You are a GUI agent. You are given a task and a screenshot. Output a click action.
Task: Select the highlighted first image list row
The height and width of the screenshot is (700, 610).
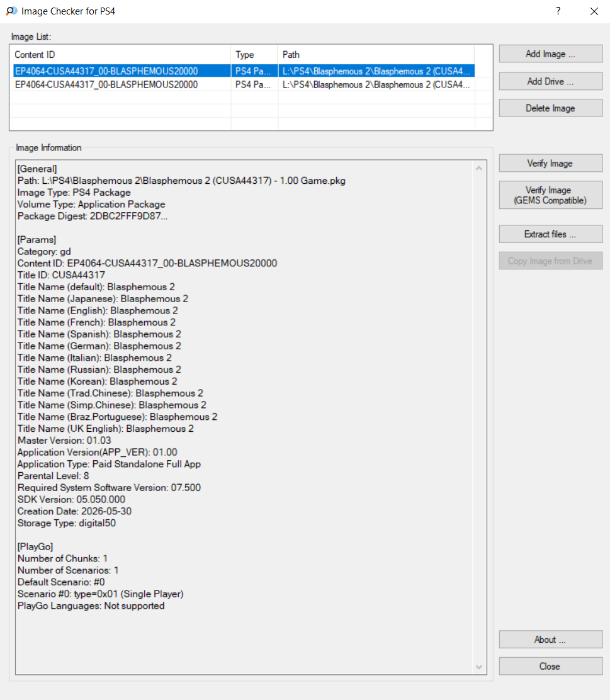[x=244, y=71]
